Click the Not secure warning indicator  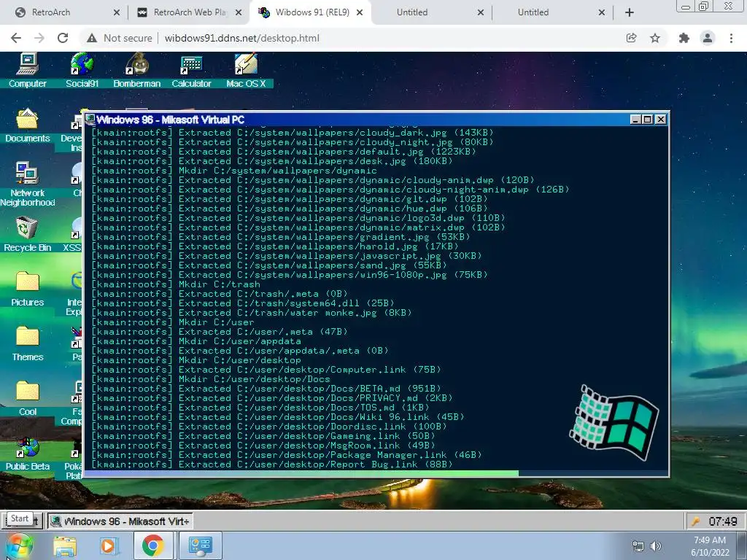[120, 38]
